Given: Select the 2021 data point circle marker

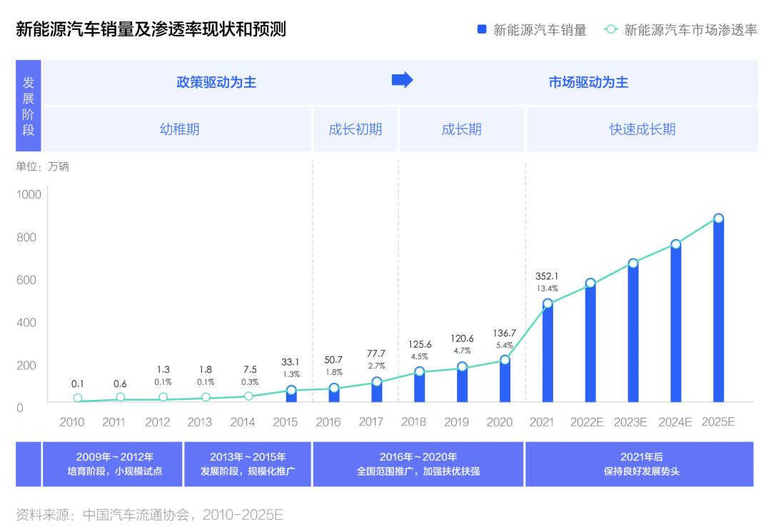Looking at the screenshot, I should tap(548, 303).
